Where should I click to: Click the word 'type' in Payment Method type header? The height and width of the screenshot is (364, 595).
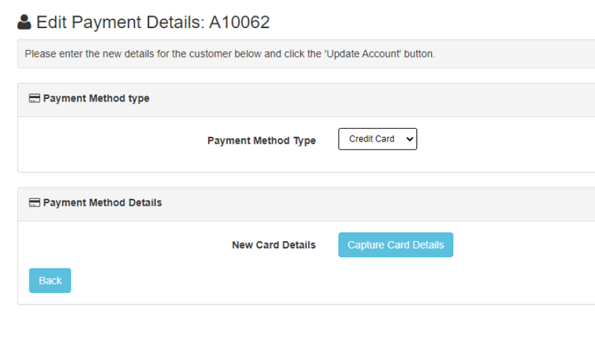click(138, 99)
